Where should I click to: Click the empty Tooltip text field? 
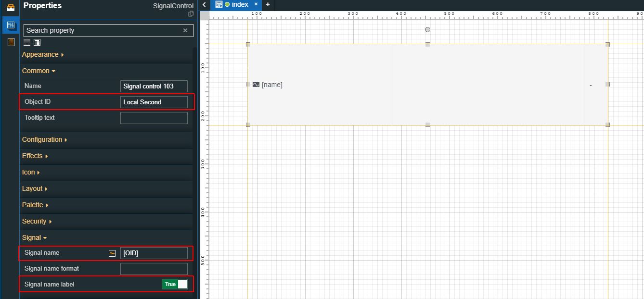(154, 118)
